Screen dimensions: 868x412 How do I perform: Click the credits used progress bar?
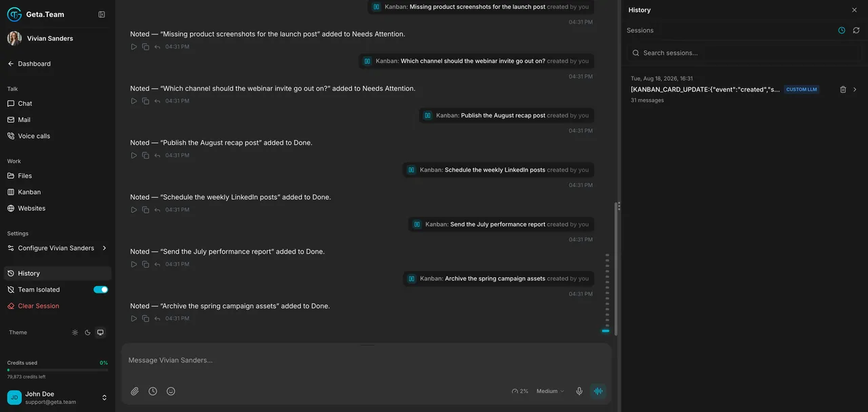click(58, 370)
